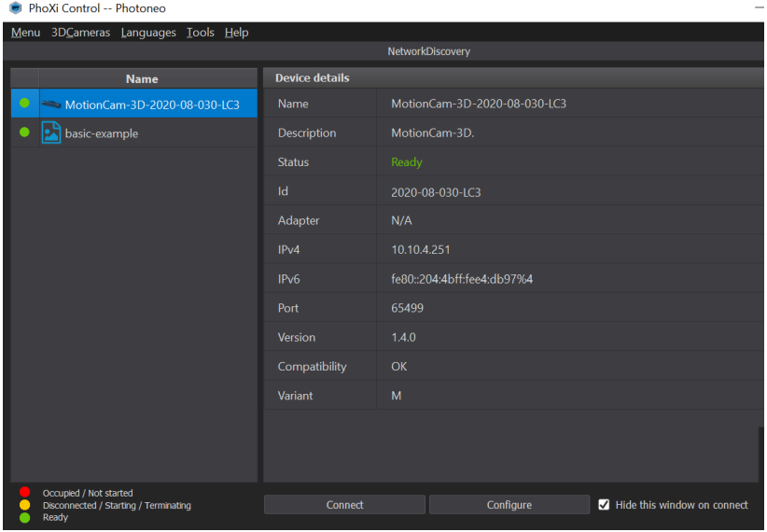The image size is (767, 532).
Task: Click green status dot beside basic-example
Action: coord(24,133)
